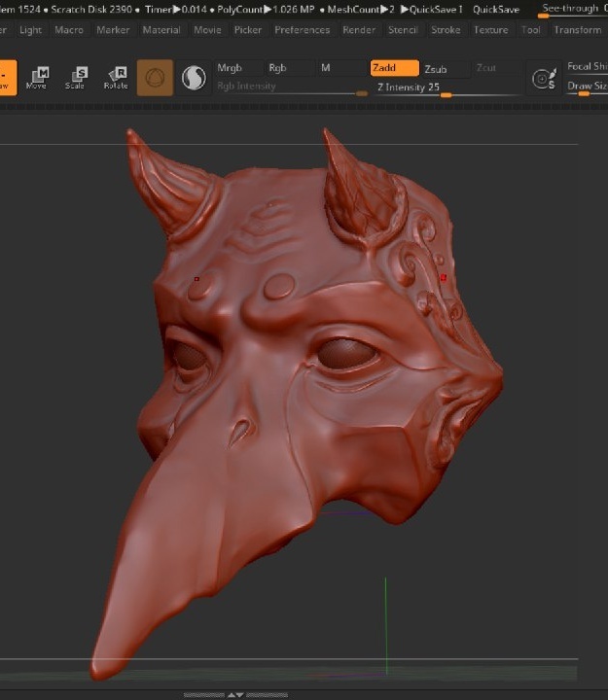Toggle Zsub sculpt mode

(x=436, y=69)
